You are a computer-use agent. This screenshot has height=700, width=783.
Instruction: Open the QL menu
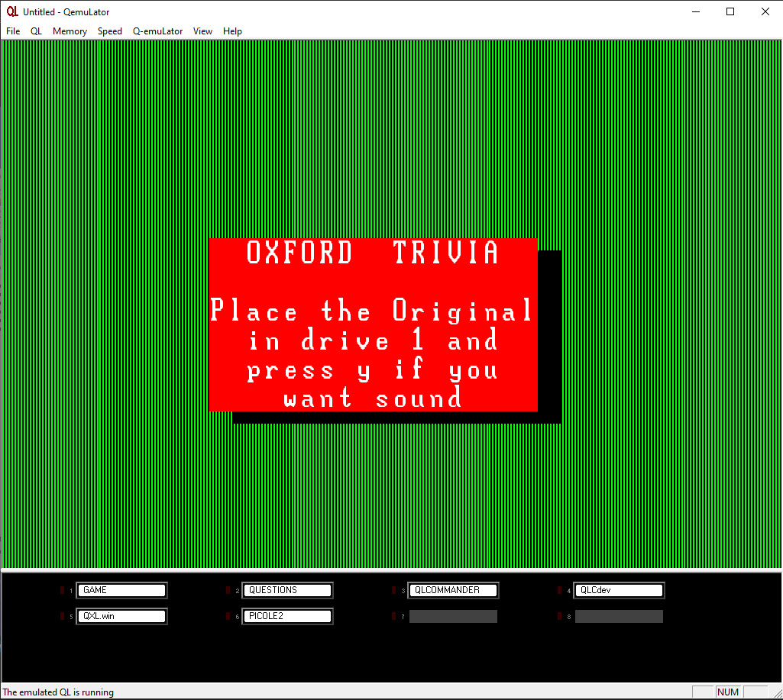click(36, 31)
